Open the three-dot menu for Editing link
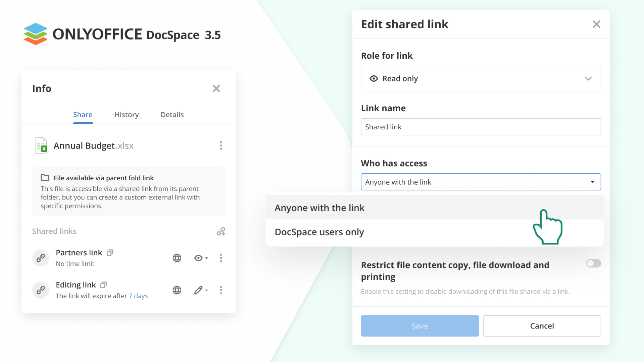The width and height of the screenshot is (644, 362). pyautogui.click(x=221, y=290)
